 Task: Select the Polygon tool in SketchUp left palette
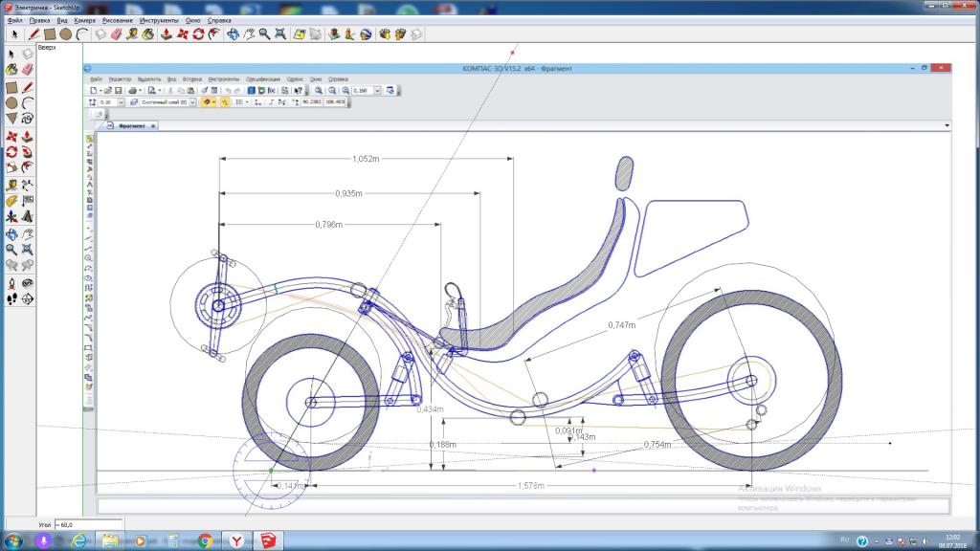11,118
